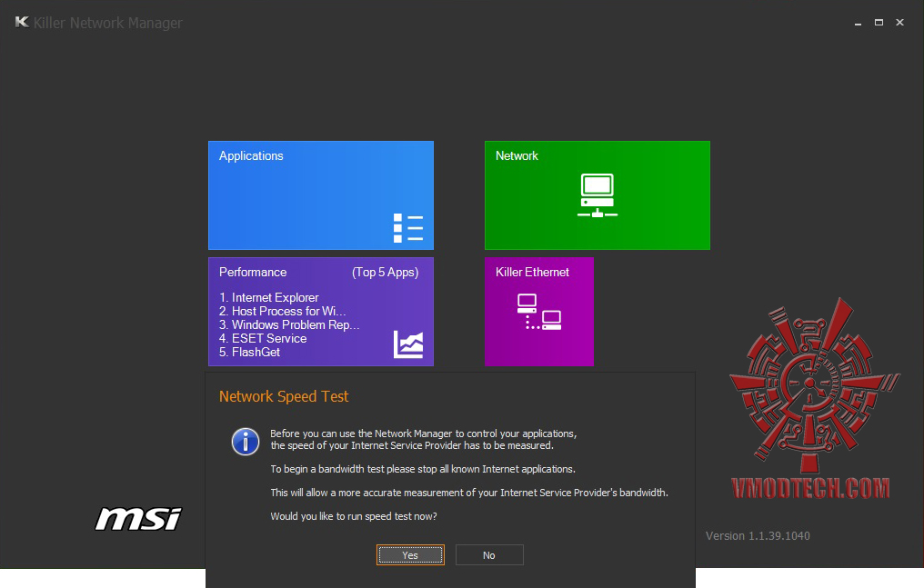The image size is (924, 588).
Task: Click the Killer K logo icon
Action: (x=22, y=23)
